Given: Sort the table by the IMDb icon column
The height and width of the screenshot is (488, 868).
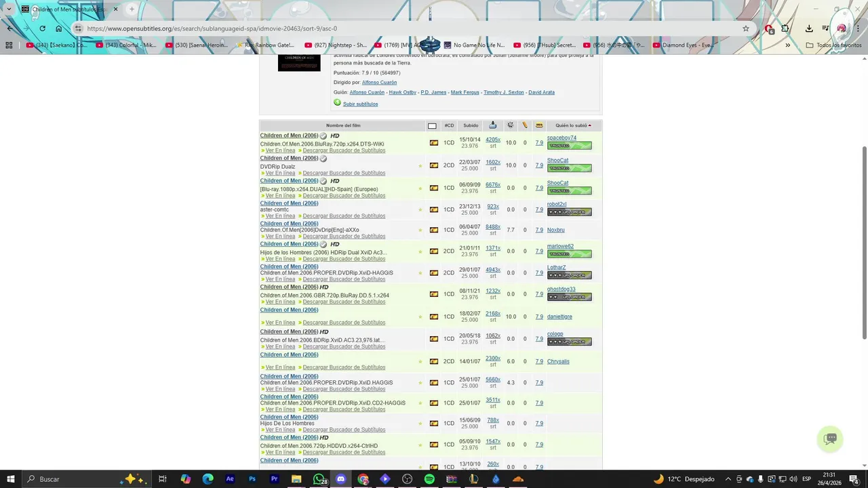Looking at the screenshot, I should [539, 125].
